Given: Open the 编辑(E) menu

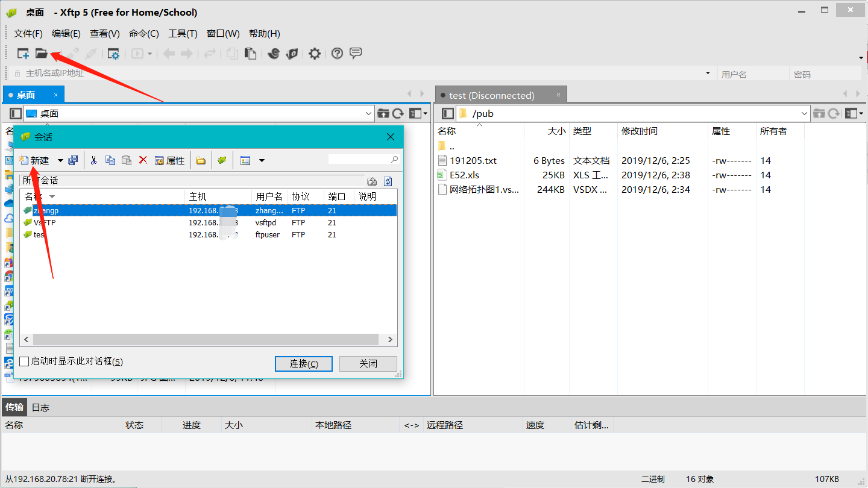Looking at the screenshot, I should click(x=66, y=34).
